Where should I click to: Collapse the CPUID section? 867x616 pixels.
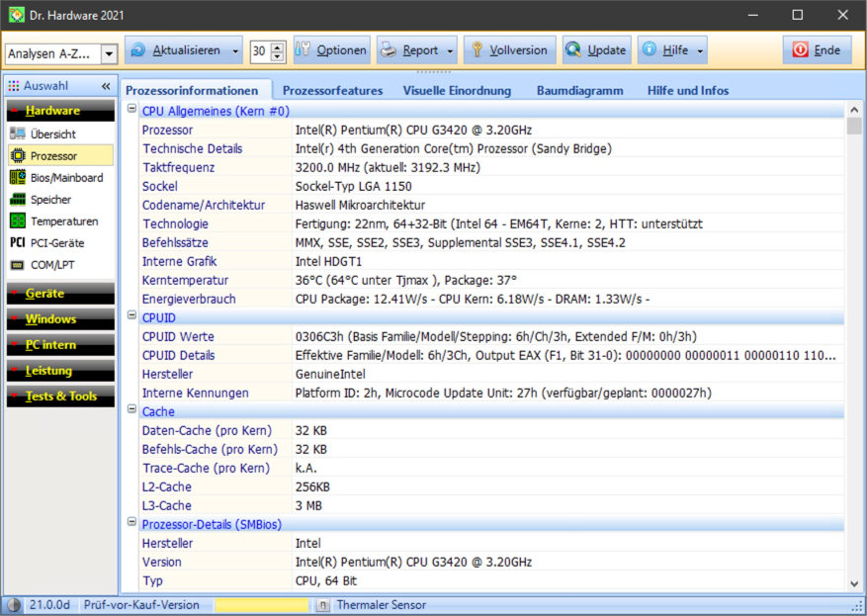131,317
